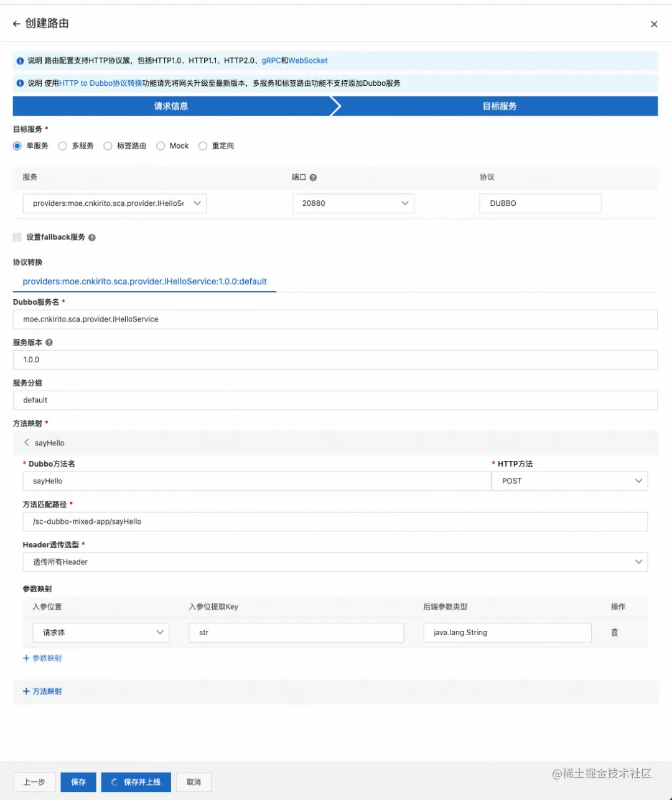Click the 服务版本 1.0.0 field

coord(335,360)
